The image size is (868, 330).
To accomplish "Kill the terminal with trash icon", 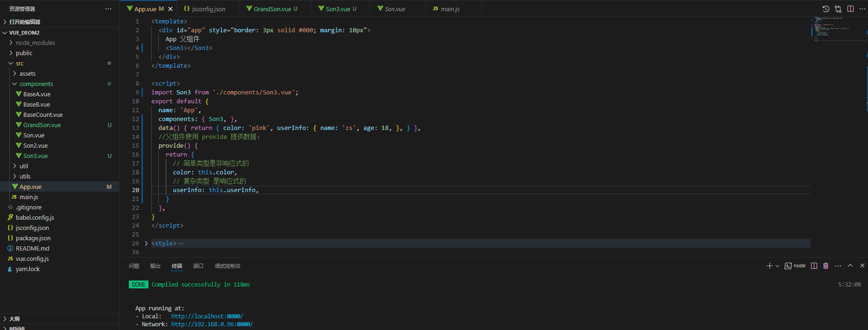I will tap(826, 265).
